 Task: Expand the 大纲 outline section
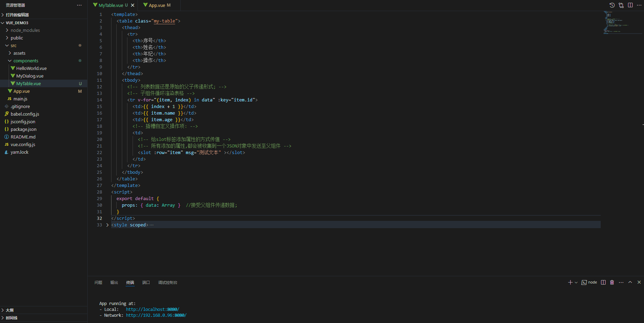point(44,310)
